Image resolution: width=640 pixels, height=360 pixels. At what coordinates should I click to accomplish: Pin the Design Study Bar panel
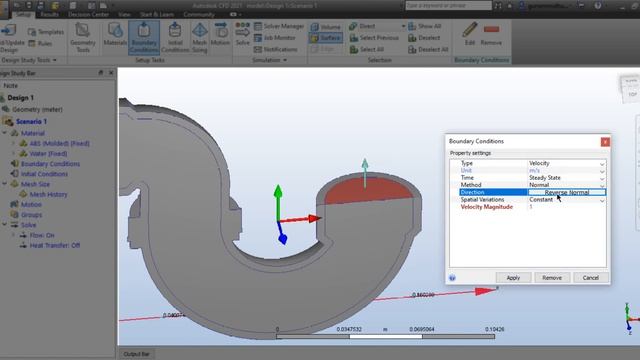coord(101,73)
